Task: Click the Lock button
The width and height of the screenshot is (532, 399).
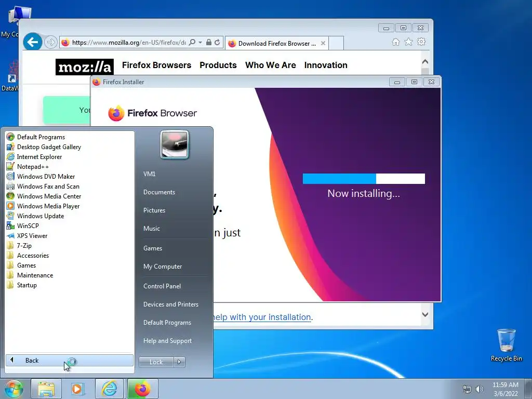Action: pyautogui.click(x=156, y=362)
